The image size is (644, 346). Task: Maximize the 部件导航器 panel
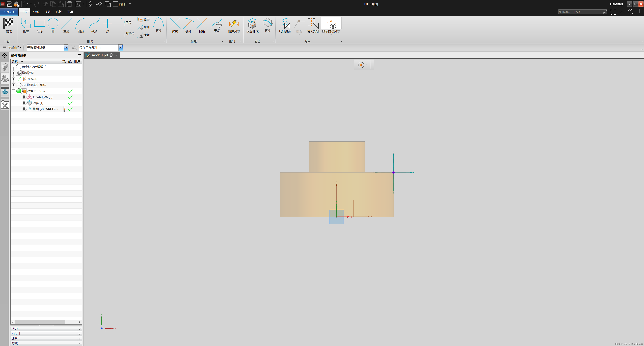tap(79, 56)
